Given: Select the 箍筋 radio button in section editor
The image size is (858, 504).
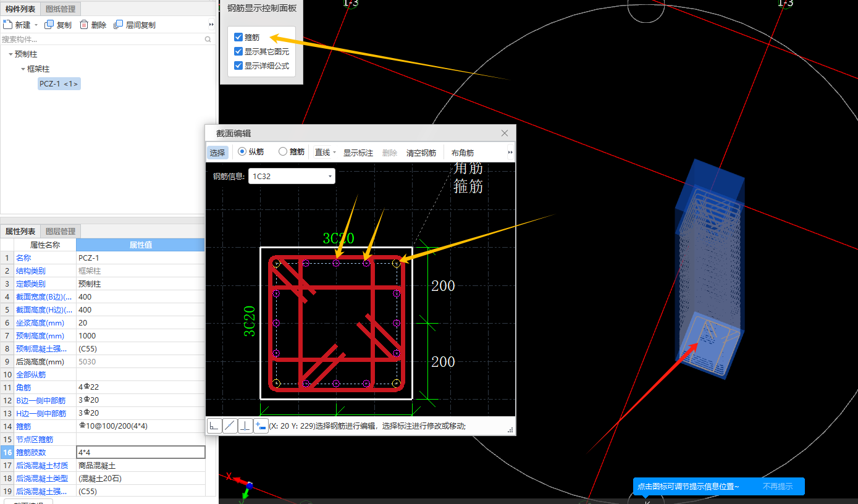Looking at the screenshot, I should coord(283,151).
